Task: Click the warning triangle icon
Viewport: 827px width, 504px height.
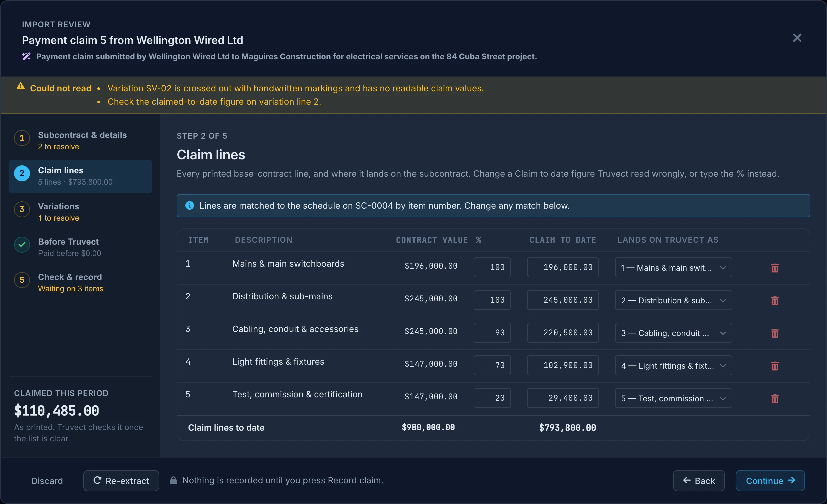Action: (x=21, y=86)
